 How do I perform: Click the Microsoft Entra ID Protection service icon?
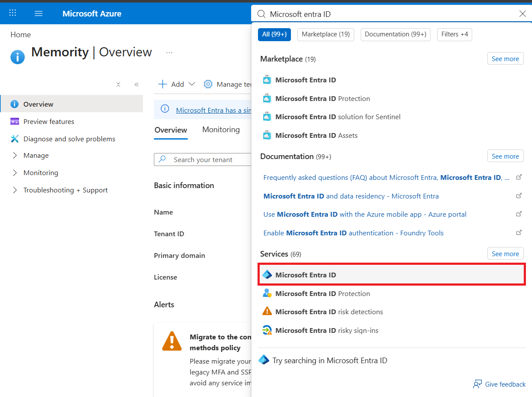(267, 293)
